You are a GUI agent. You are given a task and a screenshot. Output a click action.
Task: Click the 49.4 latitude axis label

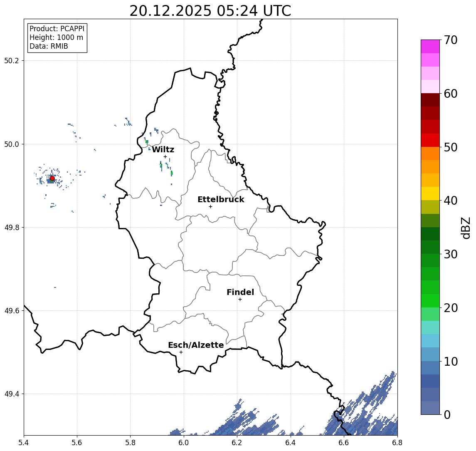[x=12, y=394]
